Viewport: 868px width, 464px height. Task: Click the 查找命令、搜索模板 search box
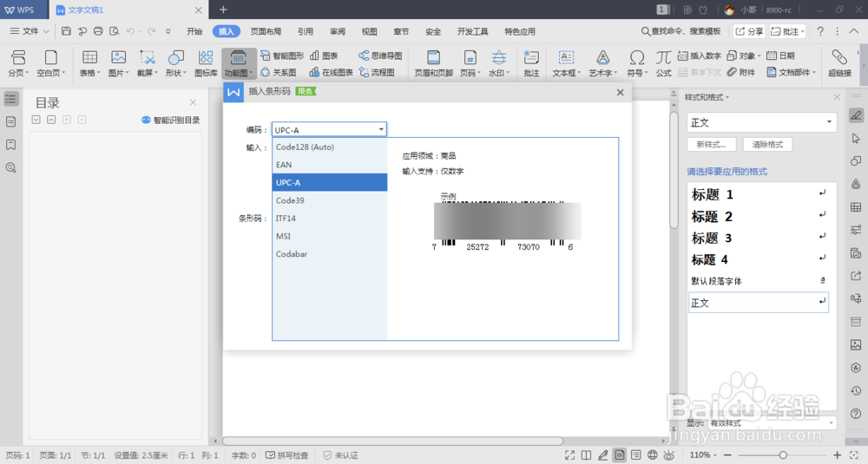(x=681, y=31)
